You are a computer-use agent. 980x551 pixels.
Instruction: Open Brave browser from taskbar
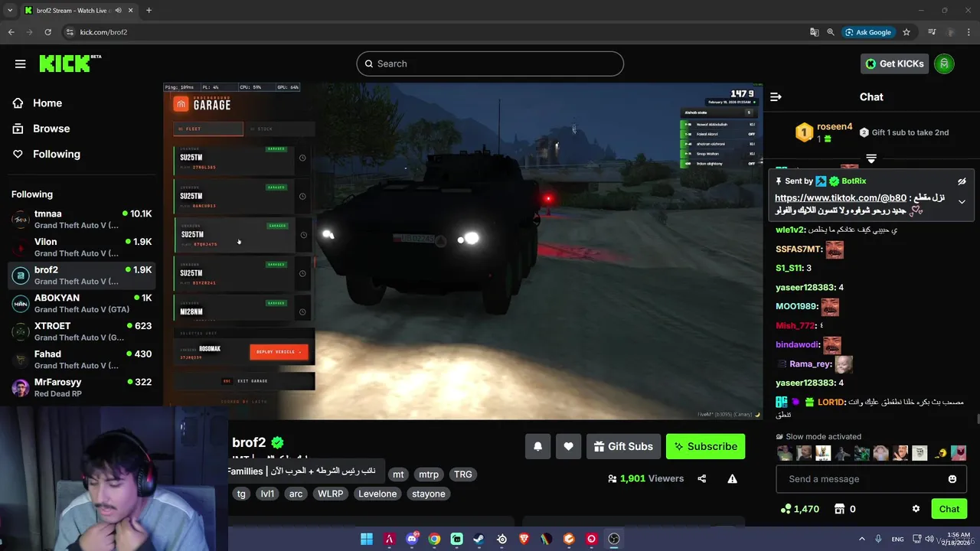pyautogui.click(x=524, y=539)
